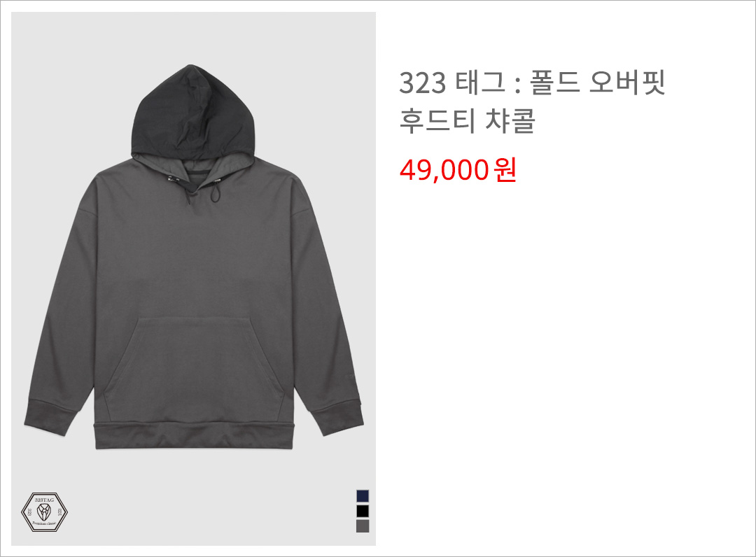Click the left sleeve cuff of hoodie
Viewport: 756px width, 557px height.
pos(50,418)
